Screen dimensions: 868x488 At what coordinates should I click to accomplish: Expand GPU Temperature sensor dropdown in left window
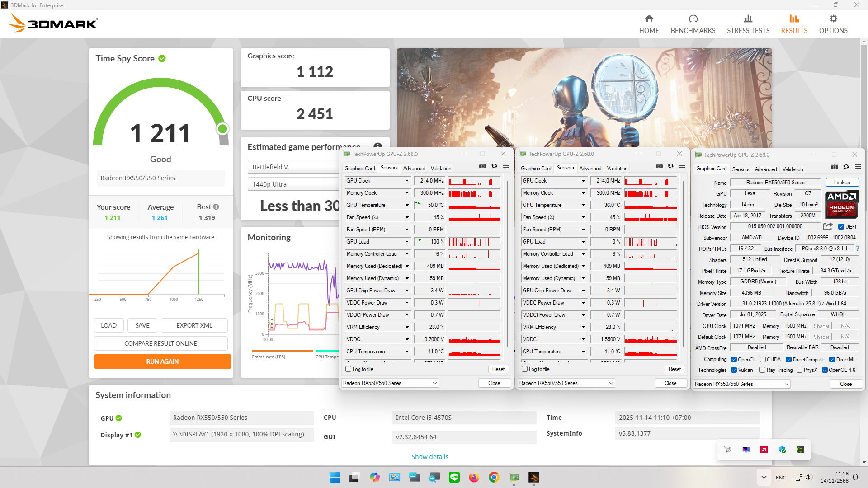406,205
